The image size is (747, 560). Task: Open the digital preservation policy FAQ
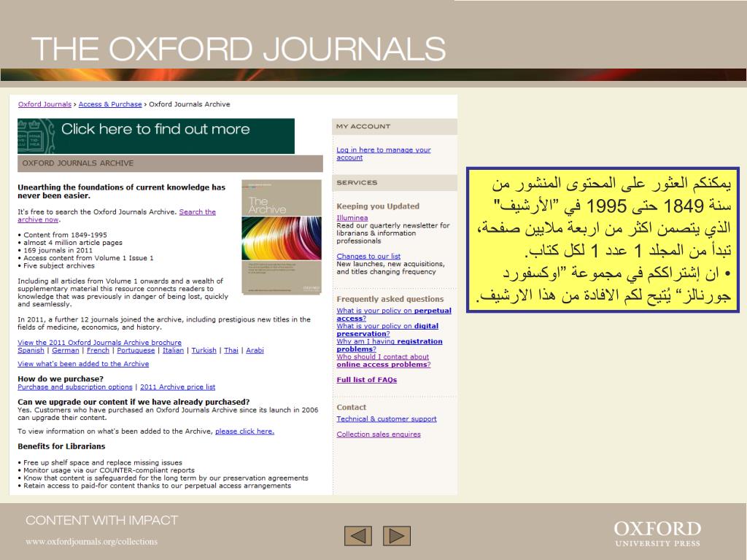point(387,330)
